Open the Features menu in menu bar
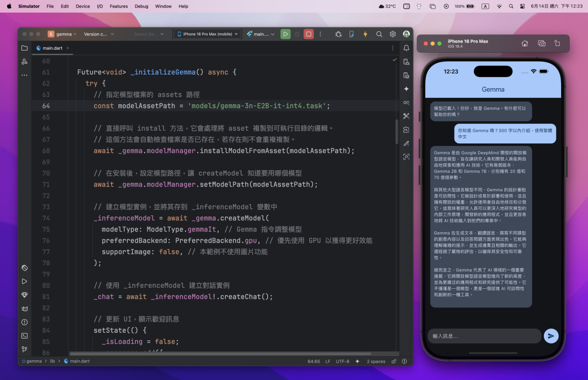This screenshot has height=380, width=588. [119, 7]
